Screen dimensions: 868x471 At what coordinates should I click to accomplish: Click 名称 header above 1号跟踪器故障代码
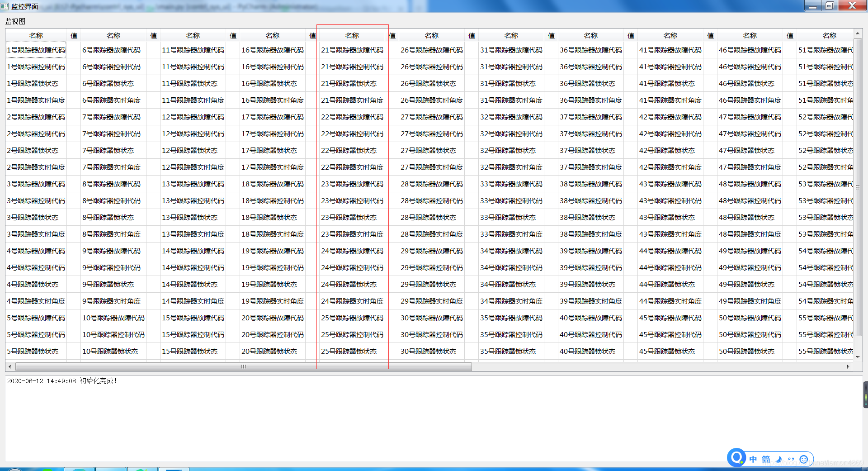point(36,36)
